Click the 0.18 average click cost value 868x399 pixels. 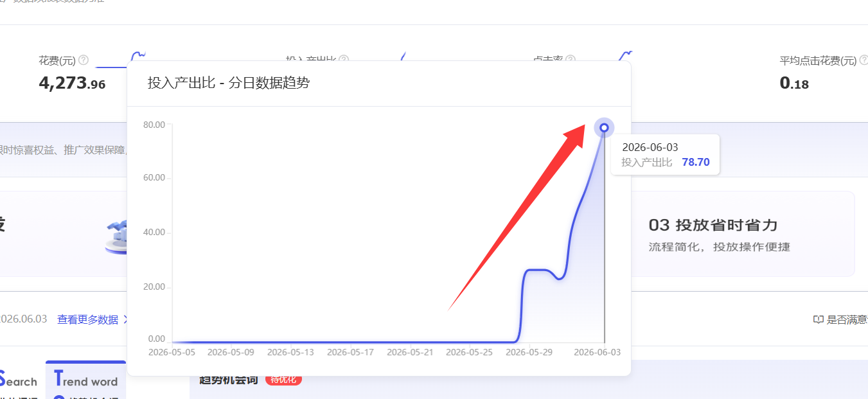(x=794, y=83)
